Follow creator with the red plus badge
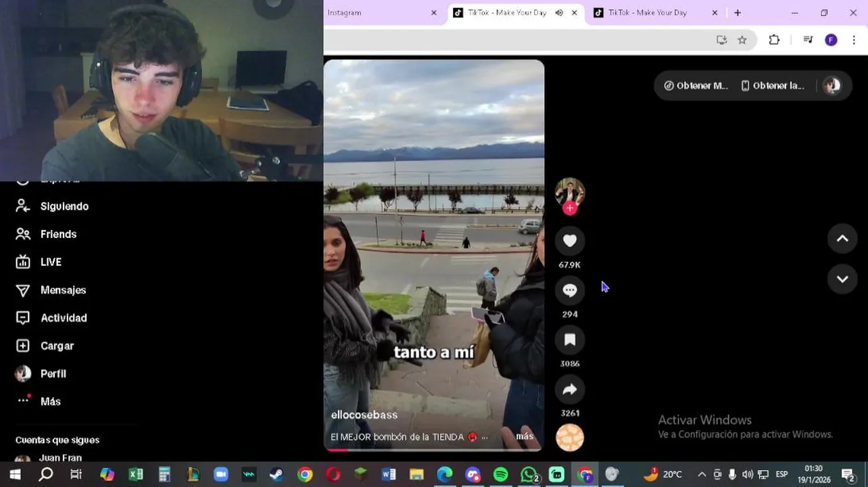 570,208
